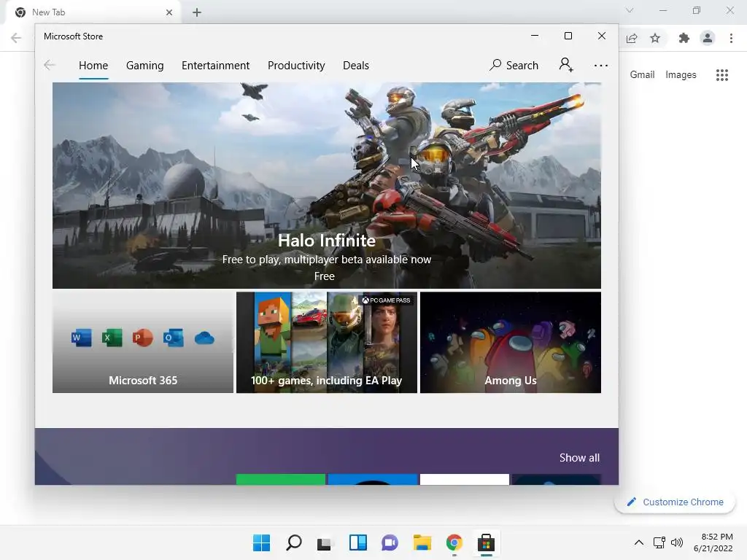This screenshot has height=560, width=747.
Task: Open File Explorer from the taskbar
Action: click(x=422, y=542)
